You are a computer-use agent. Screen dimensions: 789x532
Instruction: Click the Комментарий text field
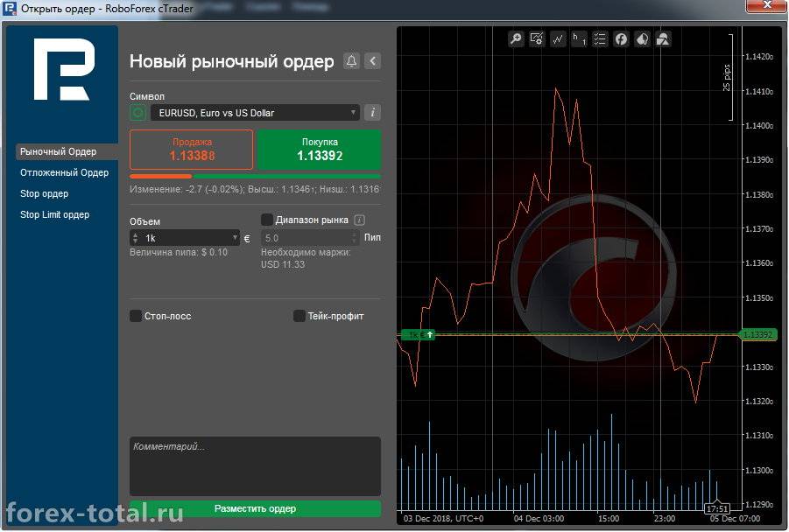[x=255, y=465]
